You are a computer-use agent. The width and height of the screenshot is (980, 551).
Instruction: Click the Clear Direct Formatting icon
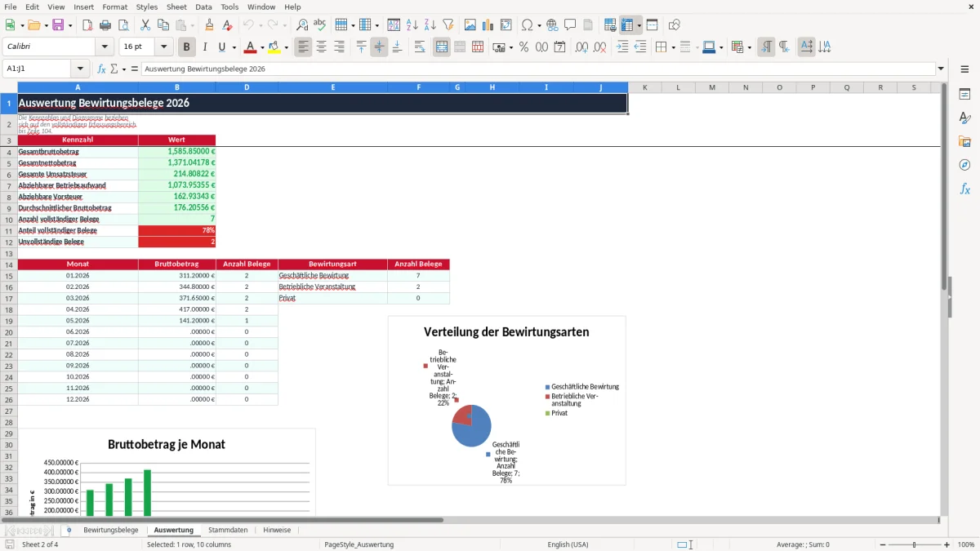click(227, 25)
